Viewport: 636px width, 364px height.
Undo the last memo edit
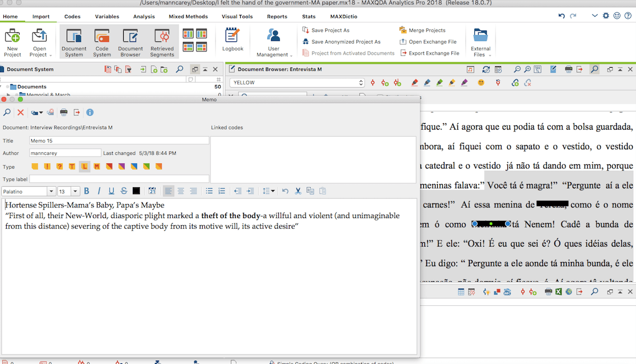(x=285, y=191)
